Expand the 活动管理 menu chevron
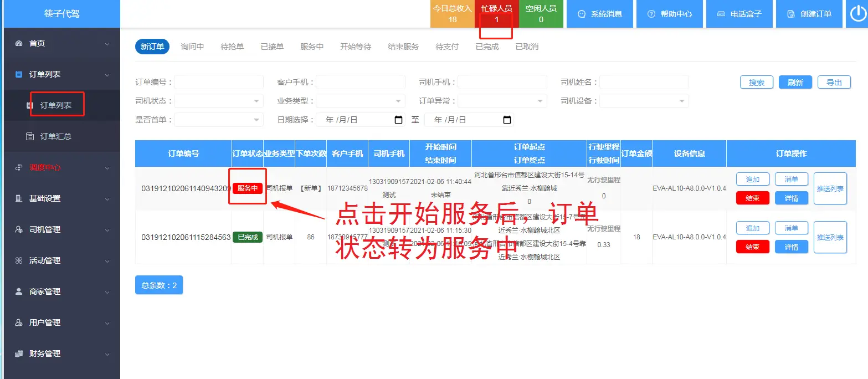Viewport: 868px width, 379px height. coord(107,261)
